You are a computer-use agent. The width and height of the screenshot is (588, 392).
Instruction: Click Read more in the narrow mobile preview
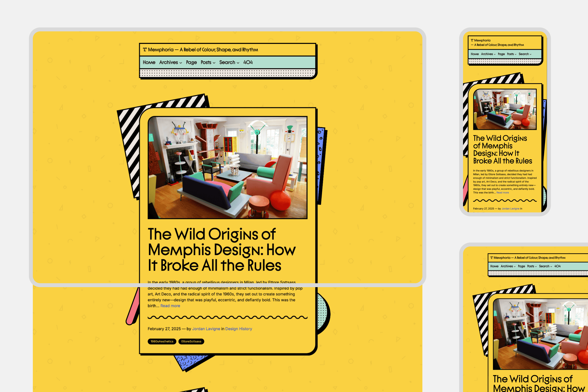coord(502,193)
